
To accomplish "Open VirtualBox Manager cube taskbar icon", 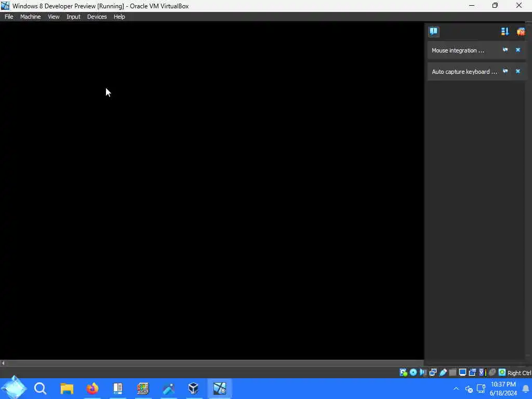I will 193,388.
